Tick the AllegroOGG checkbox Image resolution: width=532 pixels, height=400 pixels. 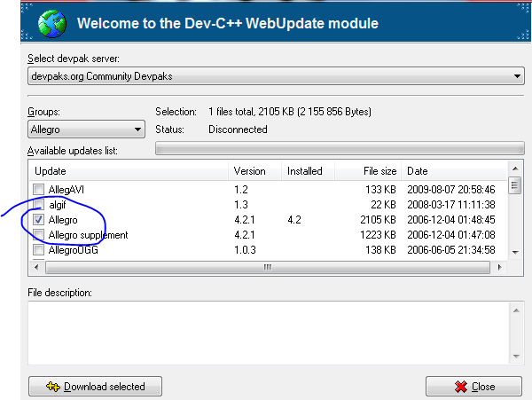point(39,250)
